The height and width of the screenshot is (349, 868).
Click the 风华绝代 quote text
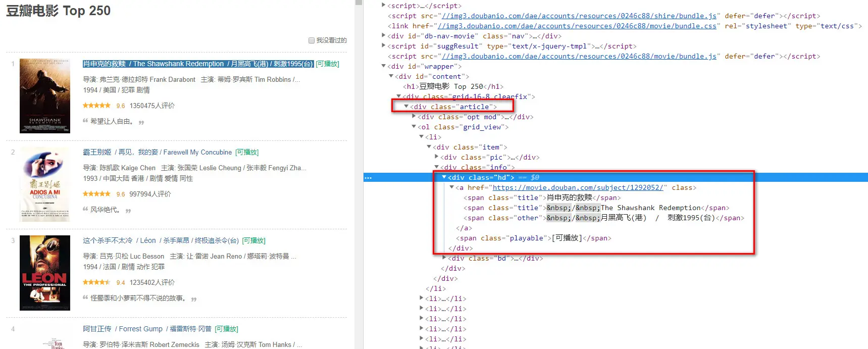[105, 210]
